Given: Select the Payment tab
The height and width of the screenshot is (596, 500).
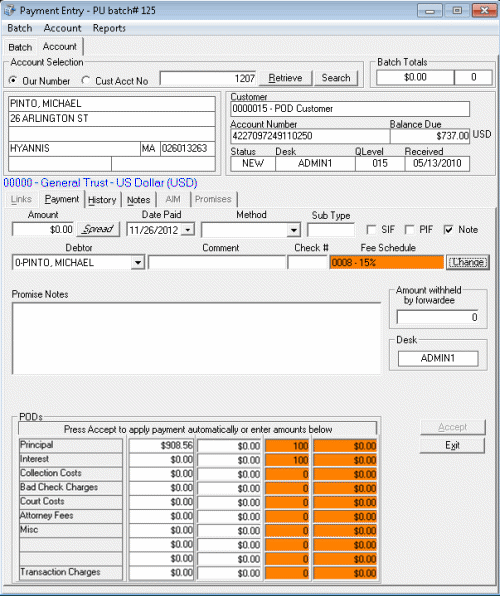Looking at the screenshot, I should 62,199.
